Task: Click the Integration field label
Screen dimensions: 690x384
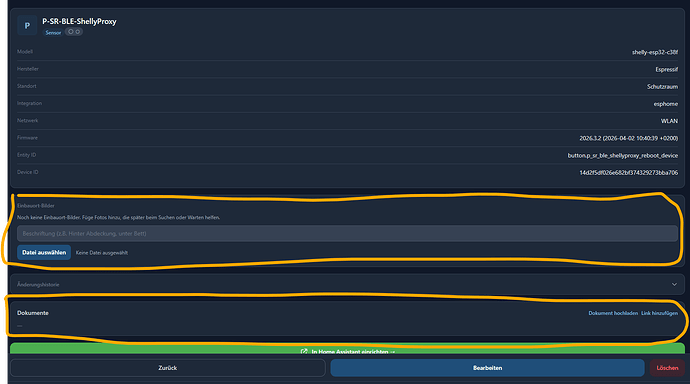Action: tap(29, 103)
